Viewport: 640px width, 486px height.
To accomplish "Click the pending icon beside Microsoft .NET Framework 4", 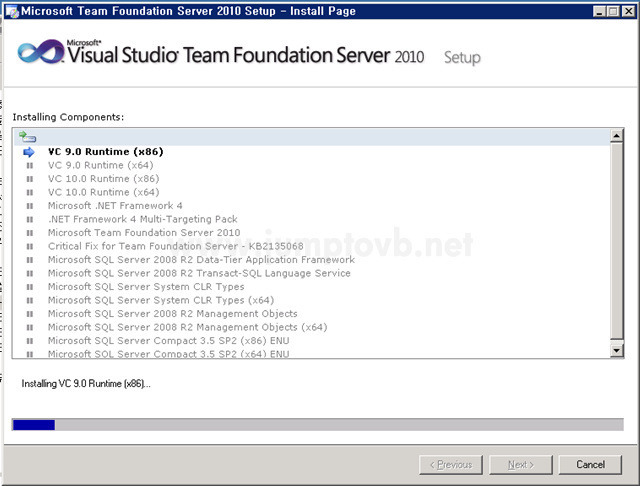I will [x=30, y=206].
